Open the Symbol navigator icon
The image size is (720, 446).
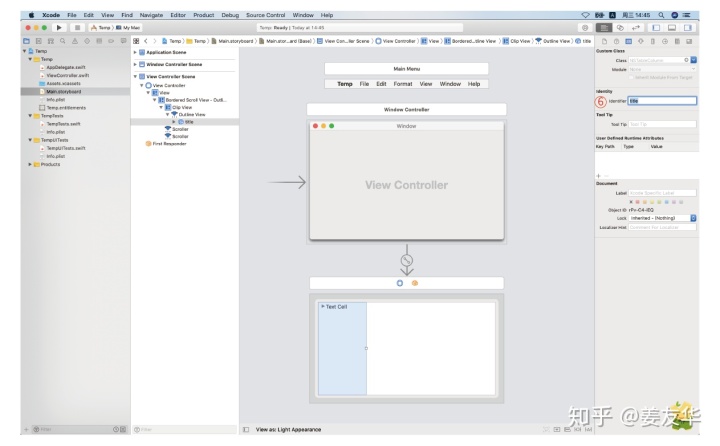click(x=51, y=41)
